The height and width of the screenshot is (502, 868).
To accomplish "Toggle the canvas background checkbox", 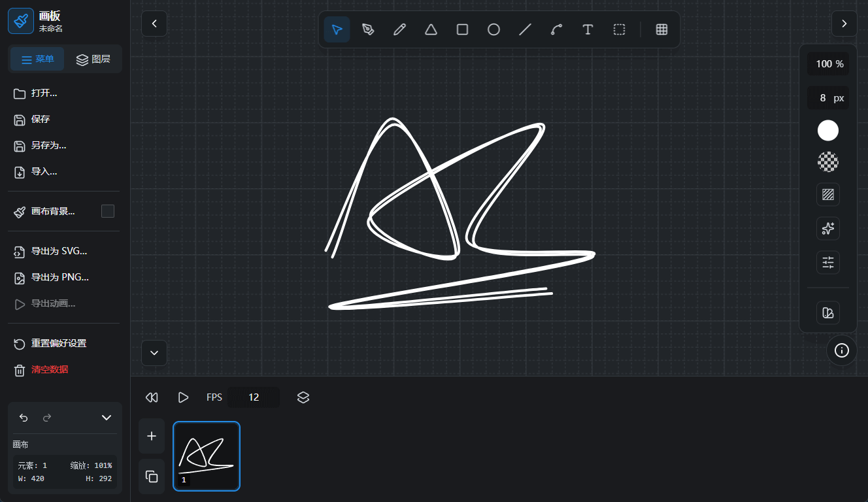I will coord(108,211).
